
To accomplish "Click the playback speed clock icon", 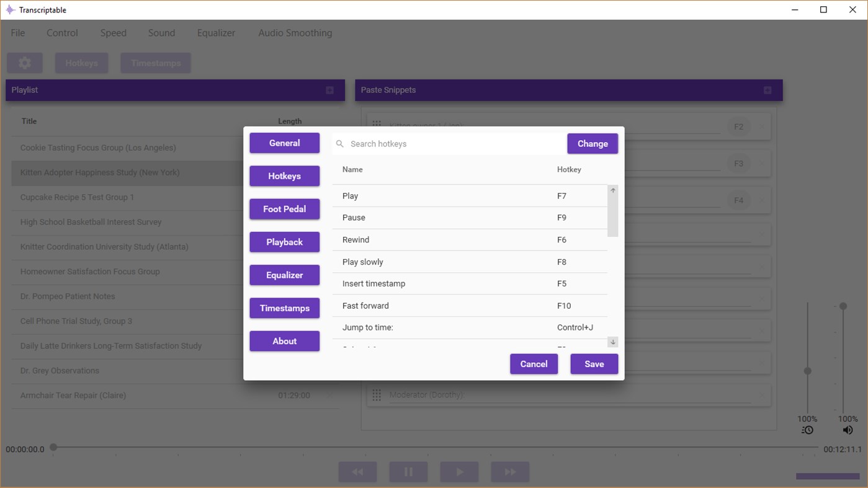I will (807, 429).
